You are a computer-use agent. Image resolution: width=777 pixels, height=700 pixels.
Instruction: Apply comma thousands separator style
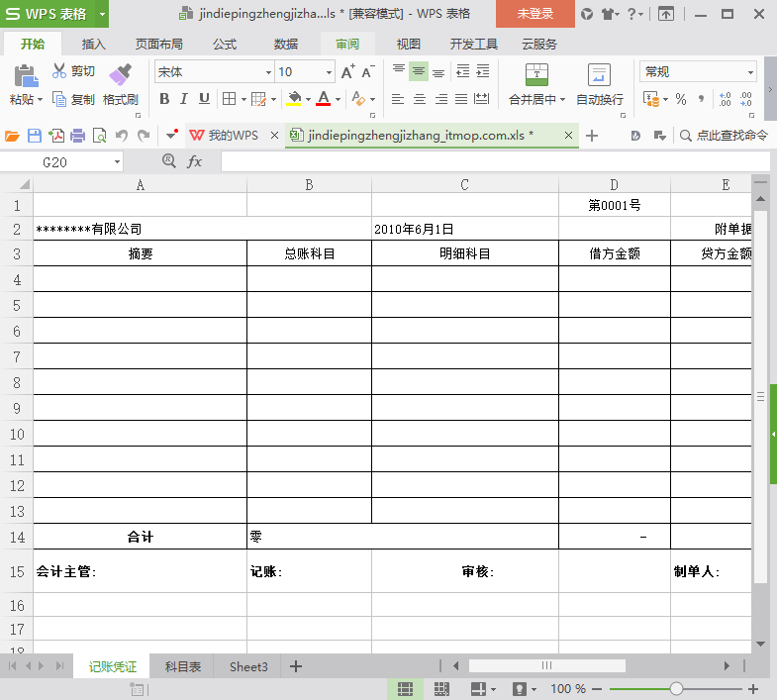701,99
